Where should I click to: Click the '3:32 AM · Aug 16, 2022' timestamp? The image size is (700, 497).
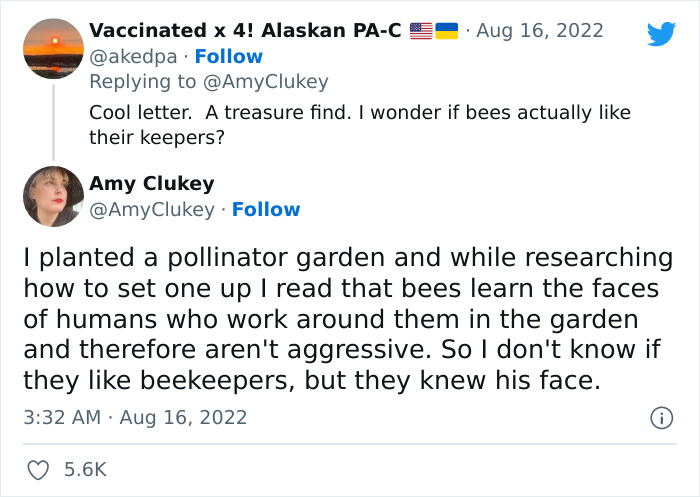[135, 417]
